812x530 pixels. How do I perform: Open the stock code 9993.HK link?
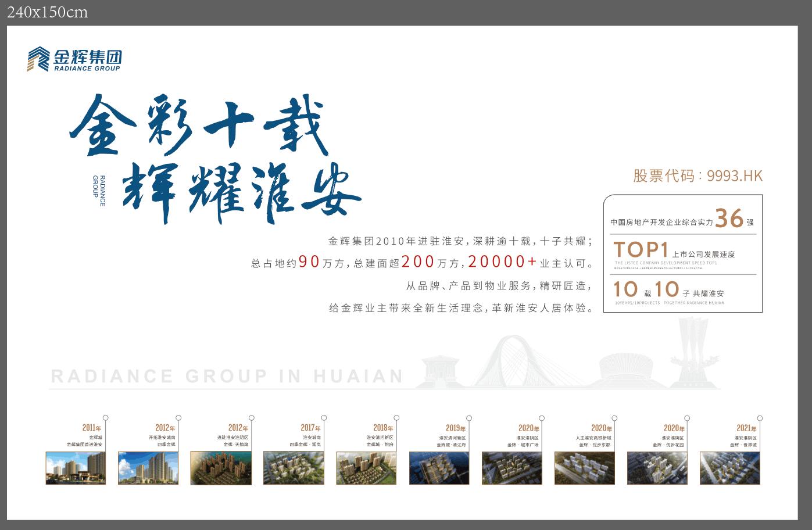[x=697, y=176]
